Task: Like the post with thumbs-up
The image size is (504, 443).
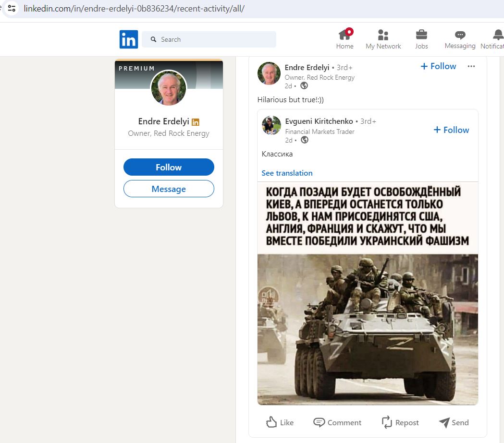Action: (280, 422)
